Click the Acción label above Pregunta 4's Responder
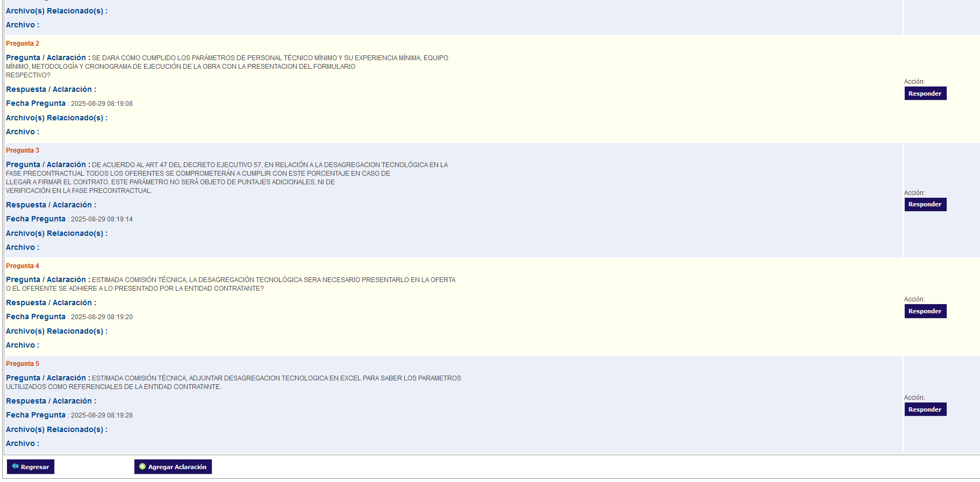980x482 pixels. [914, 299]
